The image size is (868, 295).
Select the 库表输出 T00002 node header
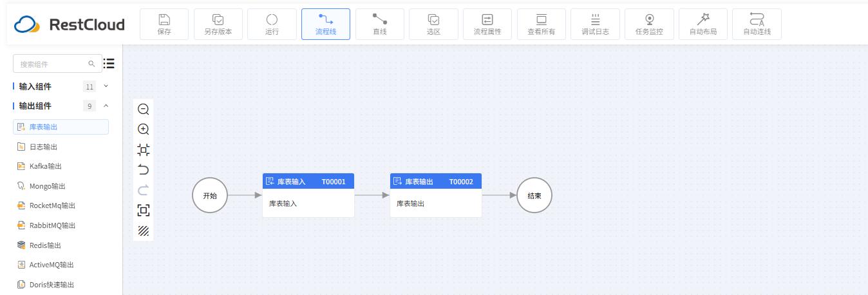[x=436, y=182]
